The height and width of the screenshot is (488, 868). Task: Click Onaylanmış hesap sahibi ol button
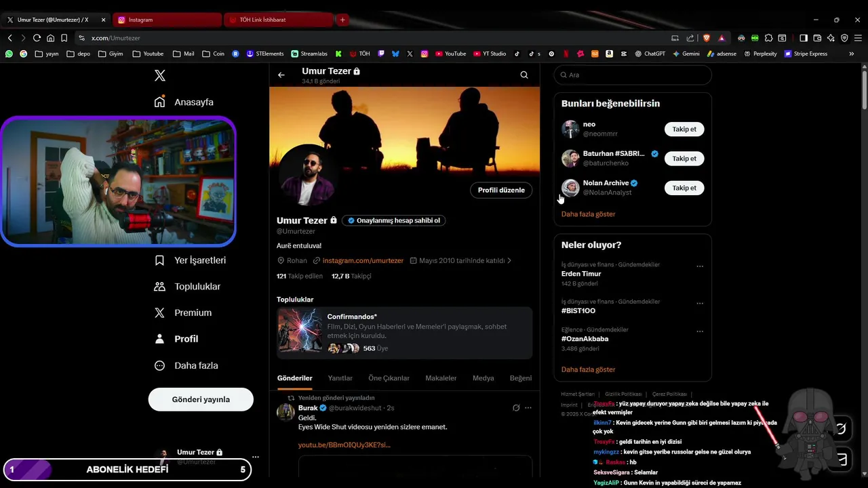pos(394,220)
